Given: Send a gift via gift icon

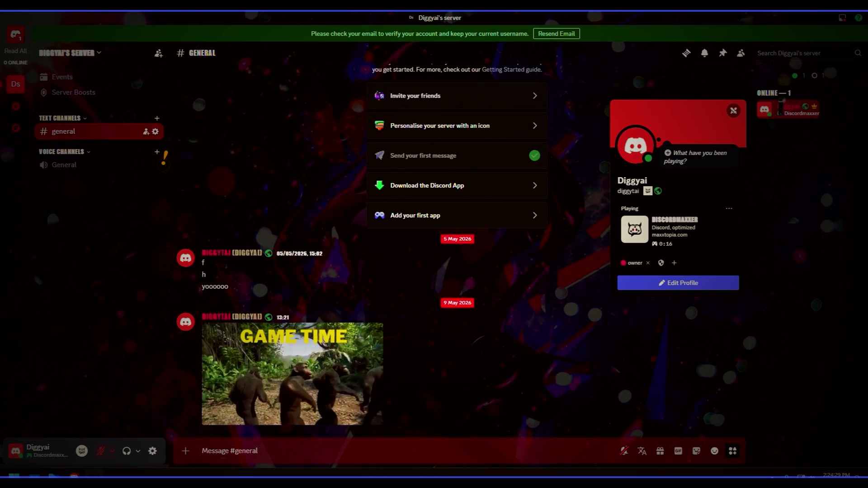Looking at the screenshot, I should tap(660, 451).
